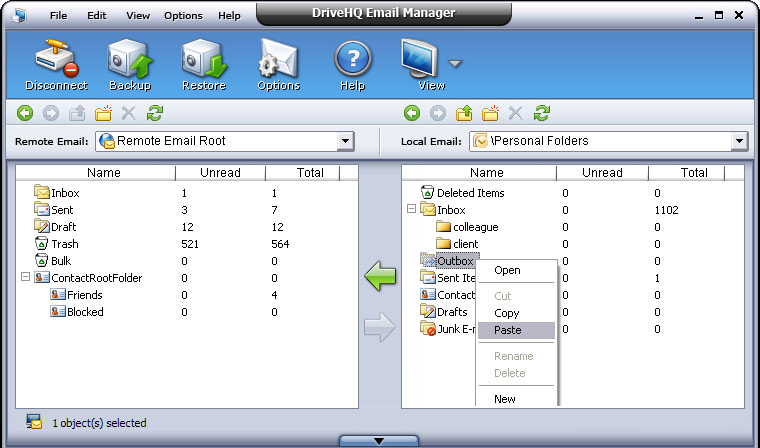This screenshot has height=448, width=760.
Task: Open the Edit menu
Action: [x=97, y=16]
